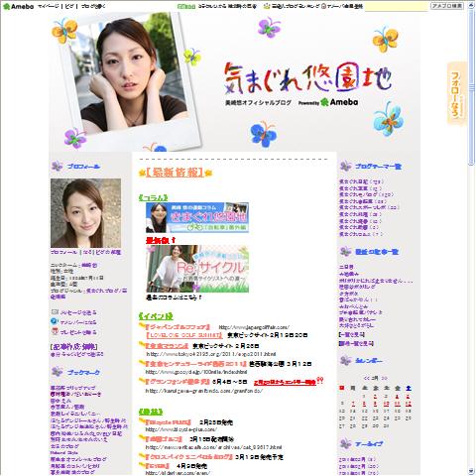
Task: Open マイページ link in top bar
Action: click(x=48, y=6)
